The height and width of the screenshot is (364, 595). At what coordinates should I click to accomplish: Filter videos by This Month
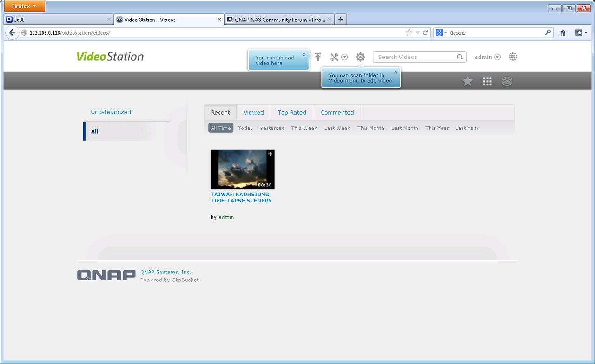(371, 128)
